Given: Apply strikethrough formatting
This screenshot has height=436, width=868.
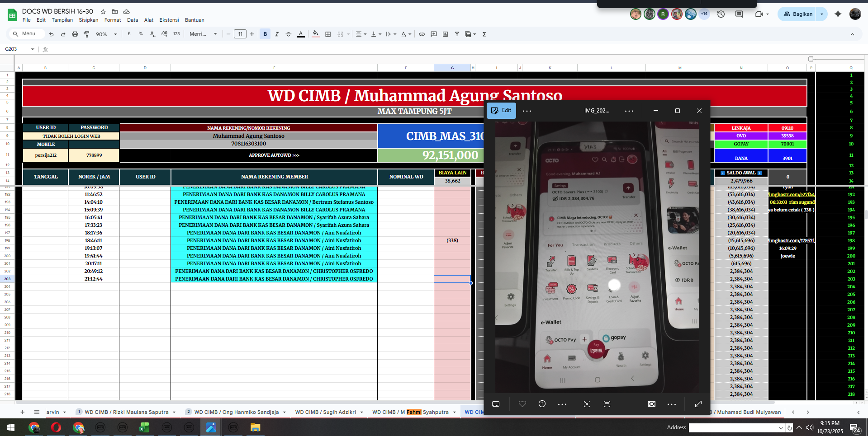Looking at the screenshot, I should (x=289, y=34).
